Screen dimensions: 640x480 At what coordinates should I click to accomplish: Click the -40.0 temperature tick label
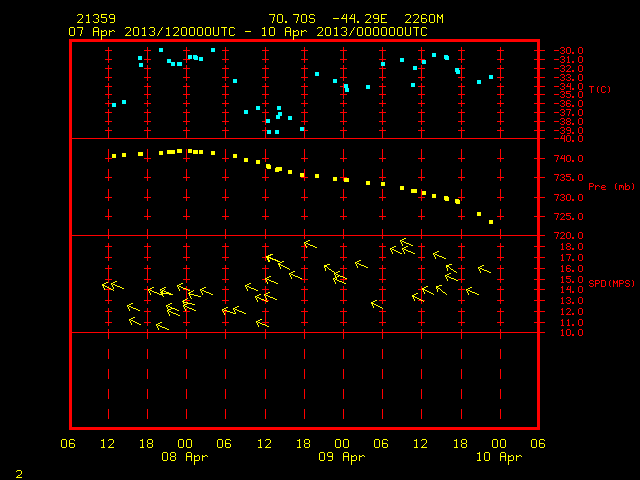[x=568, y=139]
